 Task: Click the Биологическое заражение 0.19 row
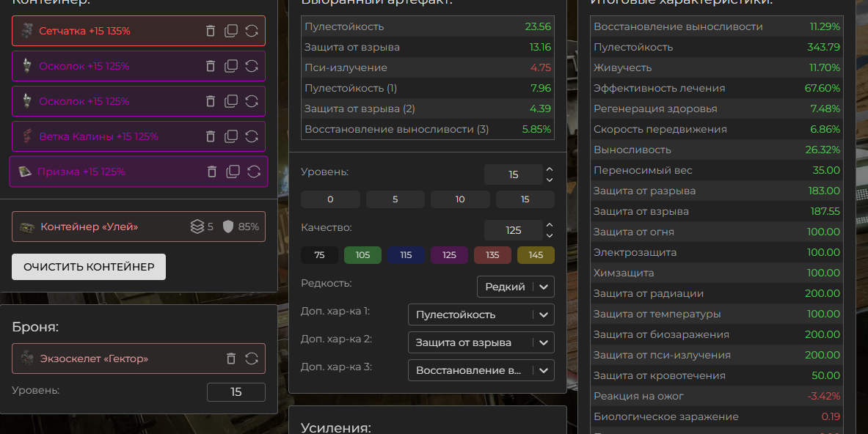click(717, 417)
